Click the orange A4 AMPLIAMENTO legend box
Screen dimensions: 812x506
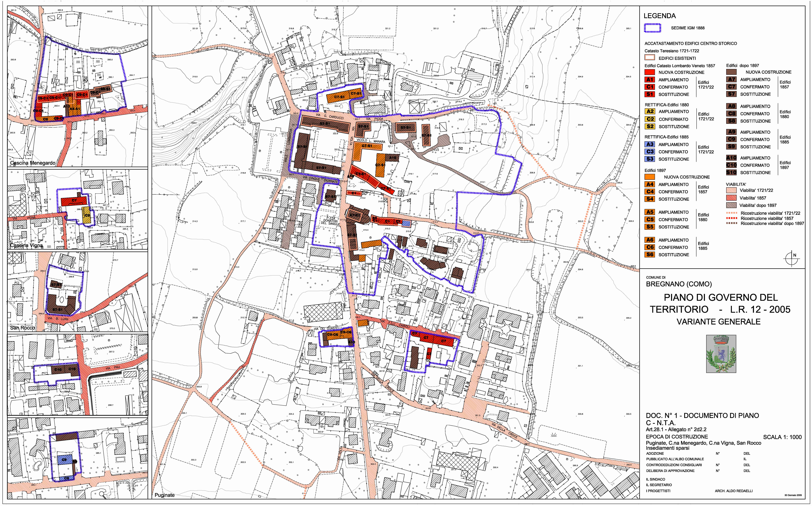[650, 184]
